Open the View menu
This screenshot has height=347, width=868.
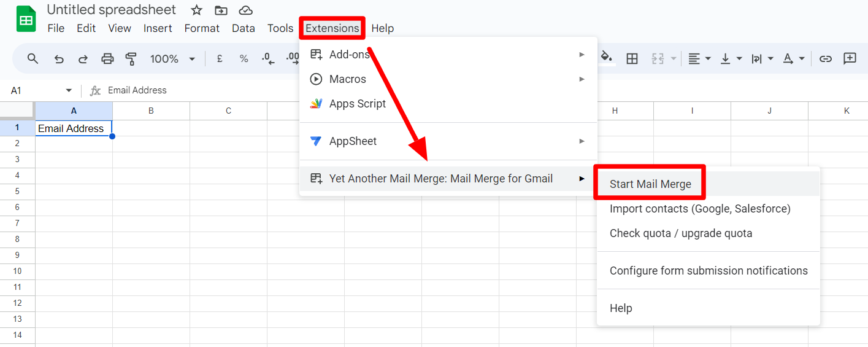click(x=120, y=28)
